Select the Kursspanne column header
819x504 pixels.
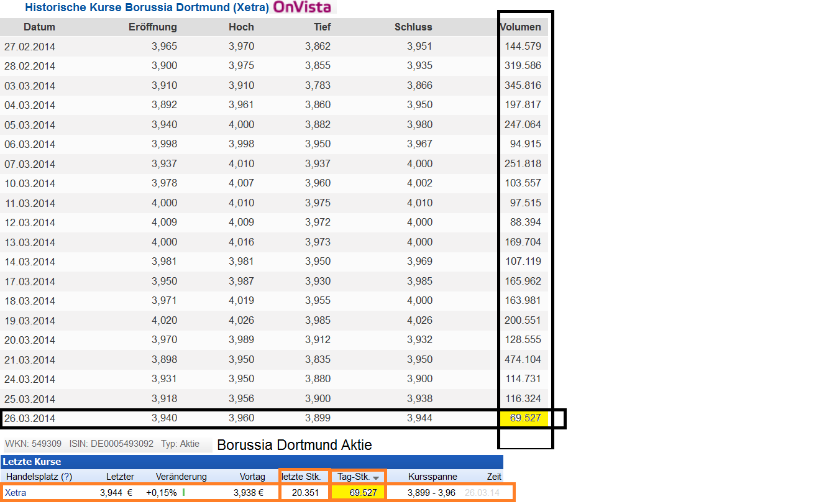point(432,477)
